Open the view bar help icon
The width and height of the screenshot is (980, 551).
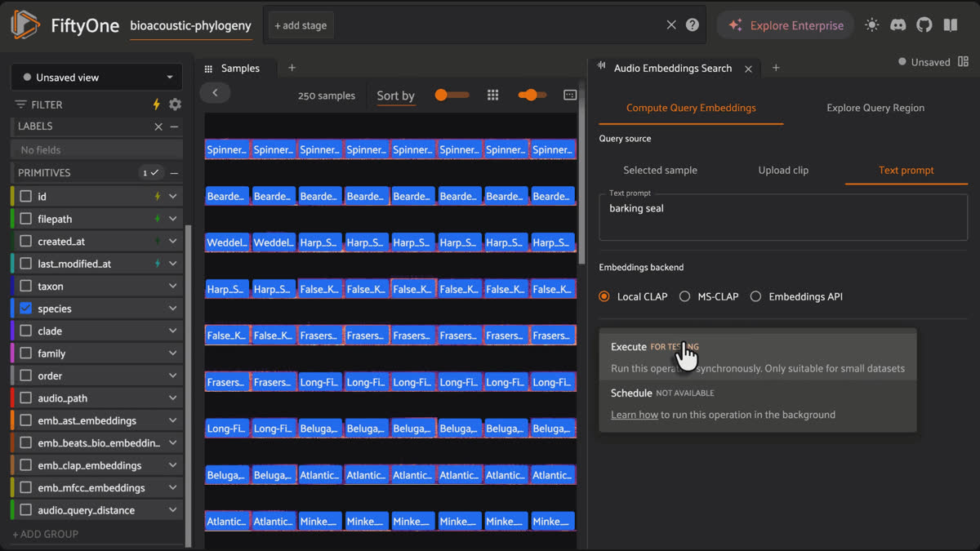(x=693, y=25)
